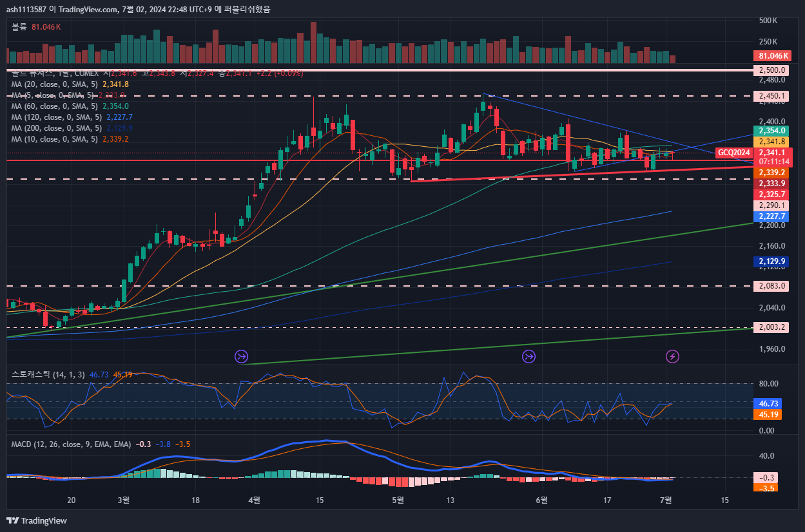
Task: Select the red 2,341.1 current price label
Action: [771, 153]
